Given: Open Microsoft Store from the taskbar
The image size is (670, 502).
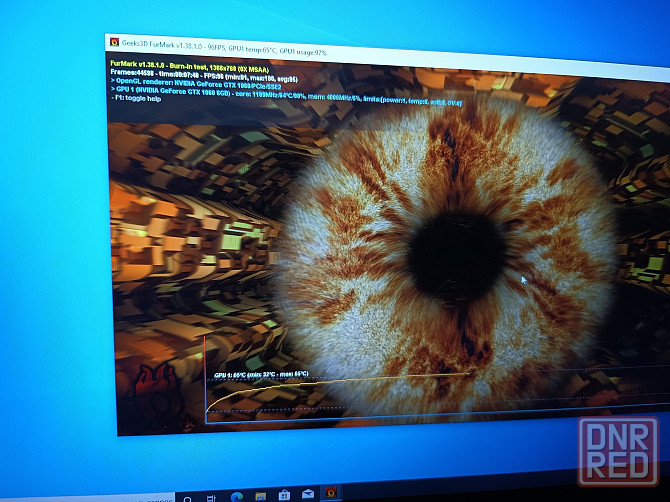Looking at the screenshot, I should 284,495.
